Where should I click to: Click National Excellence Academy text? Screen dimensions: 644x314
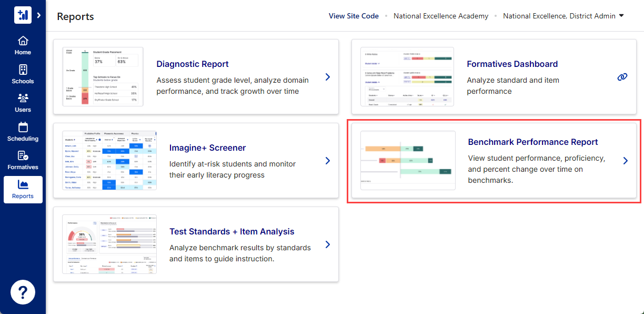[441, 16]
